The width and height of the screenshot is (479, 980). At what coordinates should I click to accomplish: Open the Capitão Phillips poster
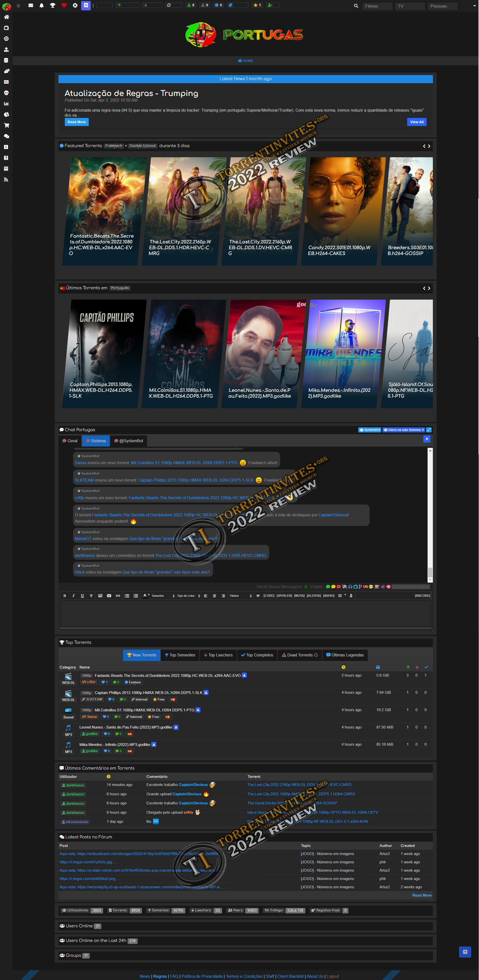click(104, 354)
